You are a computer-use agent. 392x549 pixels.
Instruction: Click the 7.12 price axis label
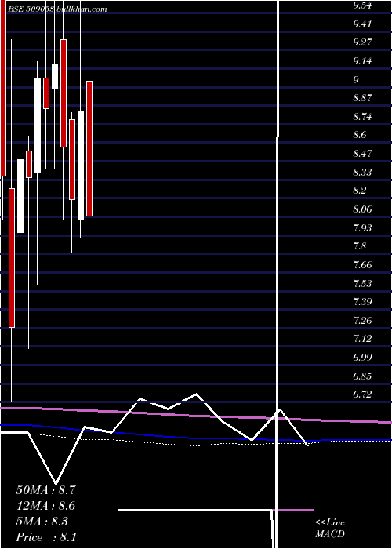(x=362, y=339)
